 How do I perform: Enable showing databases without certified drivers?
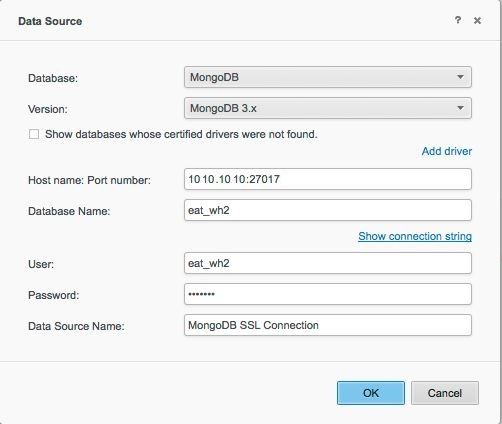point(34,134)
